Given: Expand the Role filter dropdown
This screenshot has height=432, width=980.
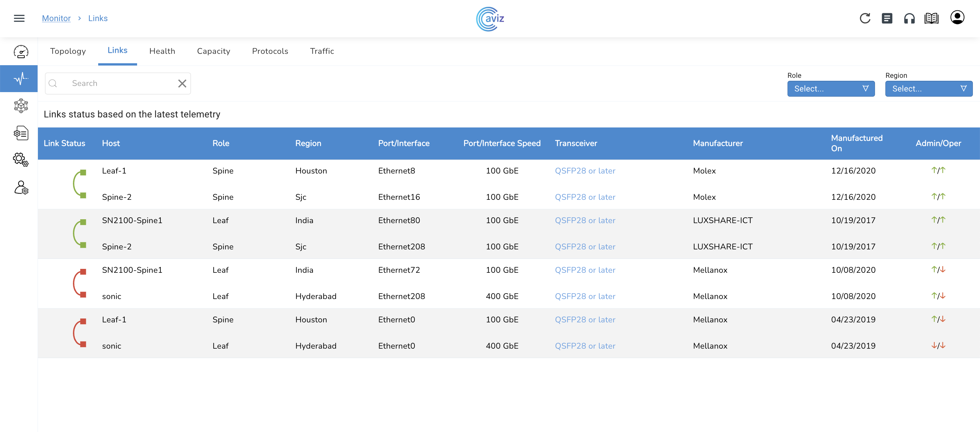Looking at the screenshot, I should click(x=831, y=89).
